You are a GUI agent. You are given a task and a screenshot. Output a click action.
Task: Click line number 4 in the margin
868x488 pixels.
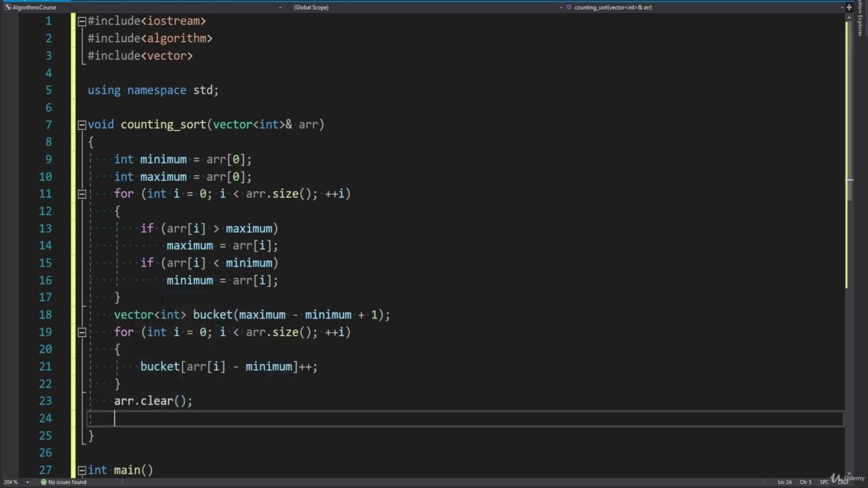click(48, 73)
